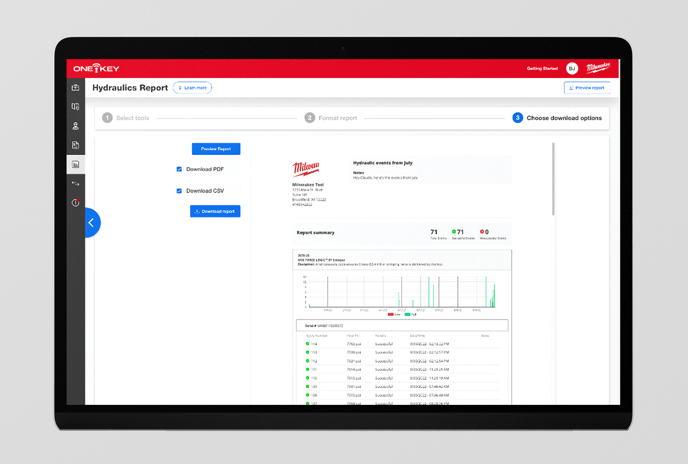Click the One-Key logo in header

tap(96, 68)
